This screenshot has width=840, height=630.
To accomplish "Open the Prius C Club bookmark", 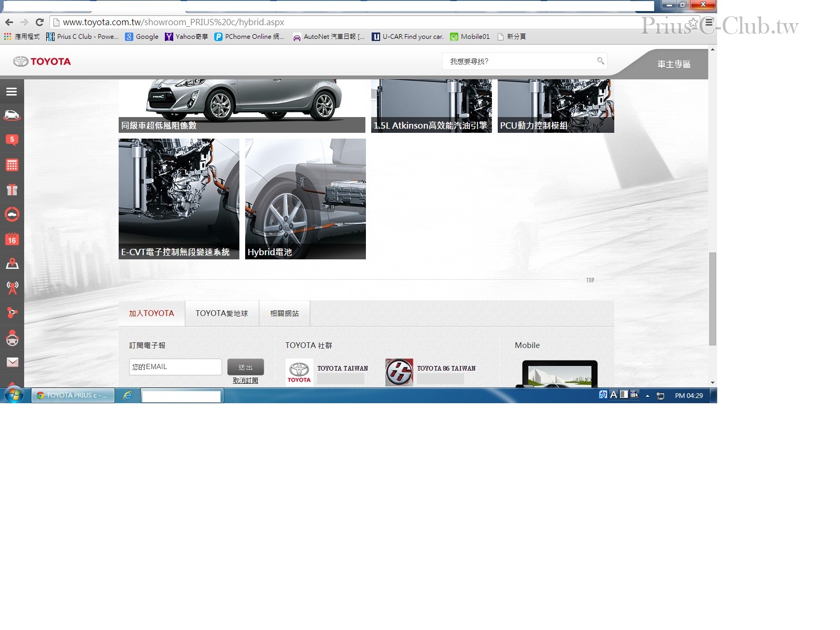I will [83, 37].
